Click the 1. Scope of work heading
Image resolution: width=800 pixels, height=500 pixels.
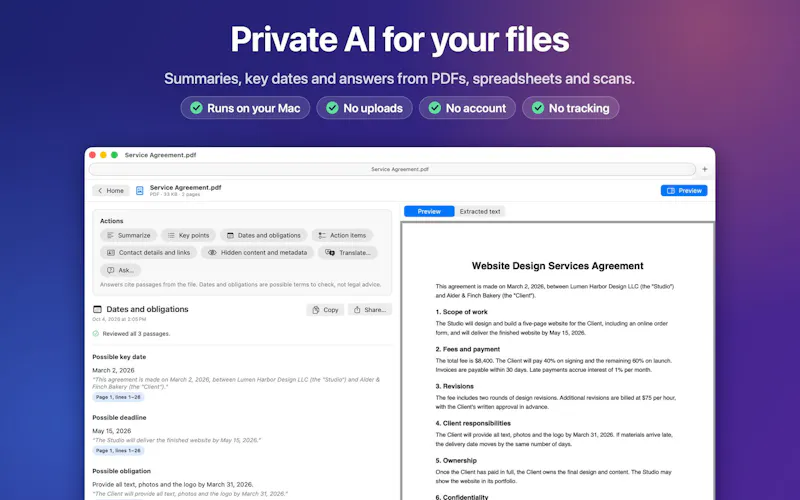click(461, 312)
